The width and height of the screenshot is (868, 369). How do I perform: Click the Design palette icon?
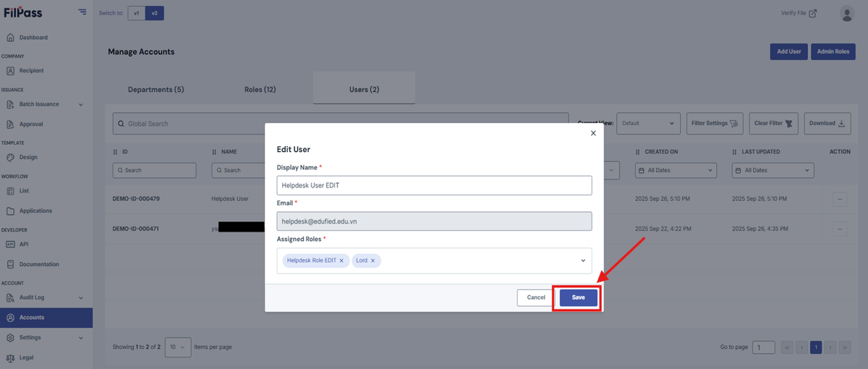click(11, 158)
